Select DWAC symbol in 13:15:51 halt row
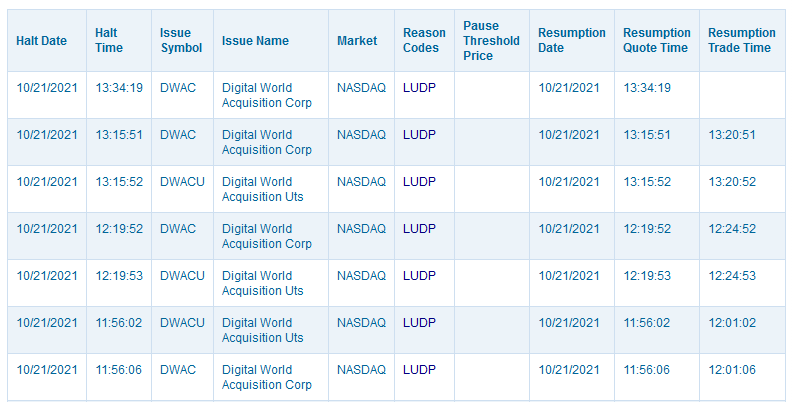Image resolution: width=793 pixels, height=402 pixels. pos(178,135)
